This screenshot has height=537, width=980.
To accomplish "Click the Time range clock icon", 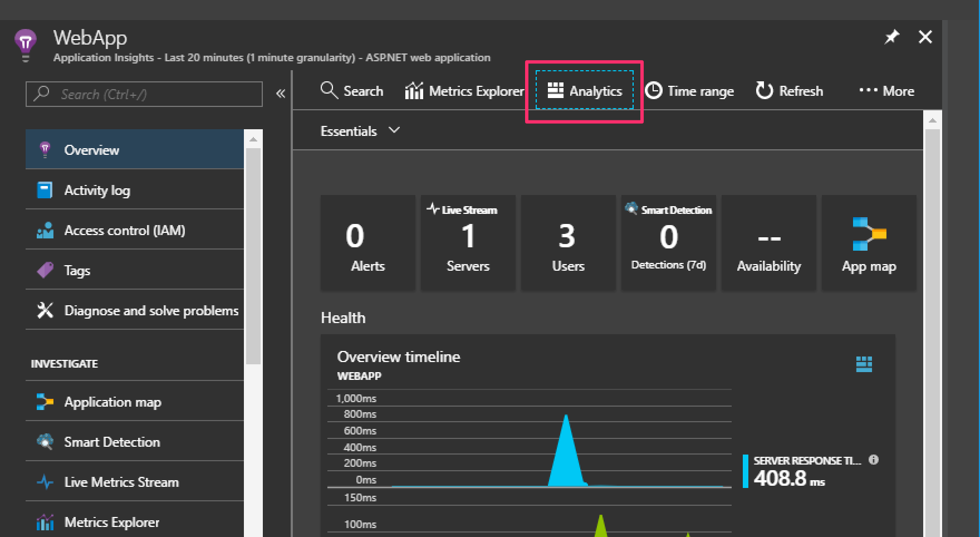I will 654,90.
